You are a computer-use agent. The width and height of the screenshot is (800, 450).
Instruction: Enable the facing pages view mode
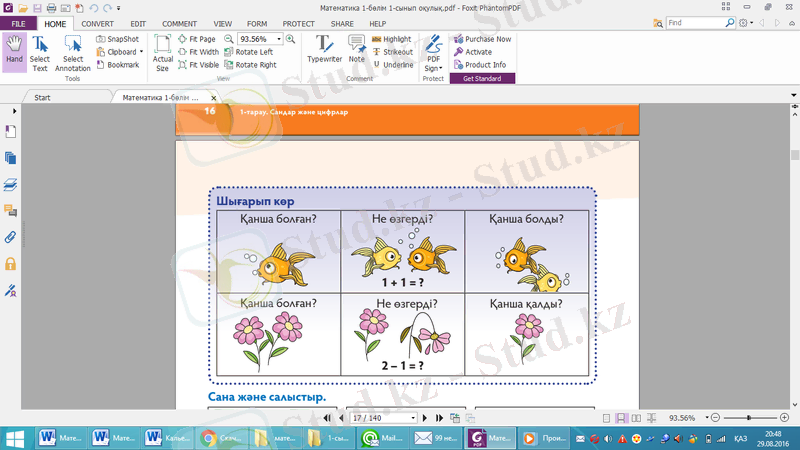[x=635, y=418]
